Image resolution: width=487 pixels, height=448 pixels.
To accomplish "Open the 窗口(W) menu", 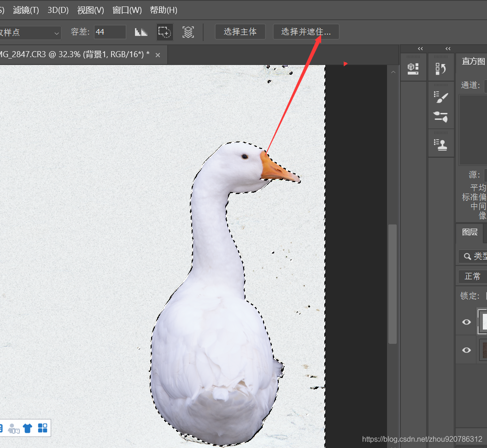I will pyautogui.click(x=127, y=10).
